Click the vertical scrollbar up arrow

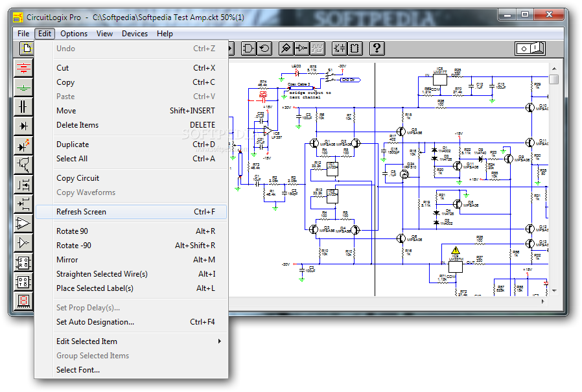coord(554,69)
